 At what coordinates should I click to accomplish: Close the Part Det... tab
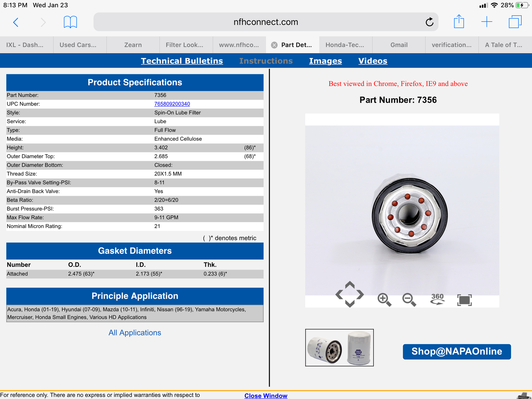[274, 45]
